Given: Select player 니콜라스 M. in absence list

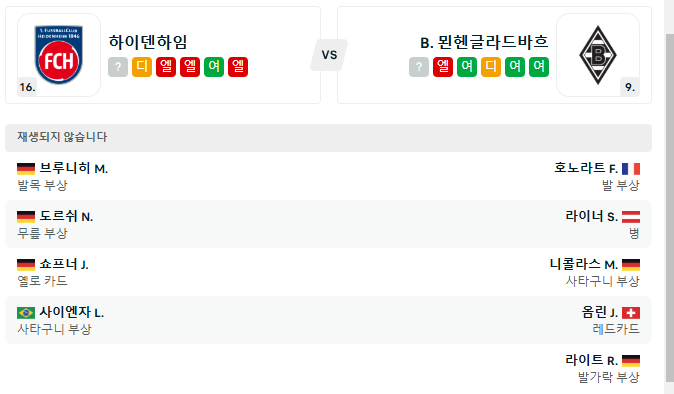Looking at the screenshot, I should pyautogui.click(x=584, y=264).
